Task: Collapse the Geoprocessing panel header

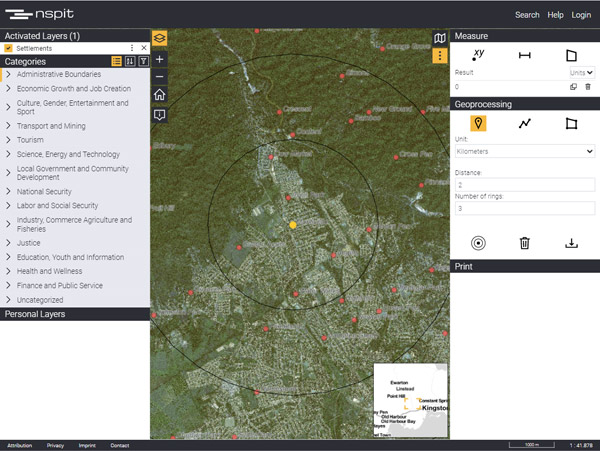Action: (x=525, y=104)
